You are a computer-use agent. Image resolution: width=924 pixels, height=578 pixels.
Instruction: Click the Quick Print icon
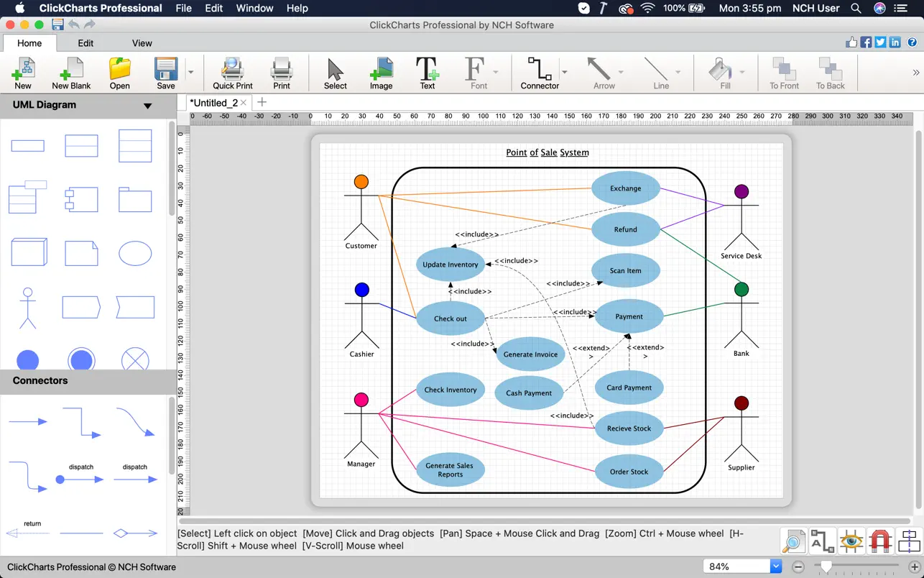pos(233,73)
